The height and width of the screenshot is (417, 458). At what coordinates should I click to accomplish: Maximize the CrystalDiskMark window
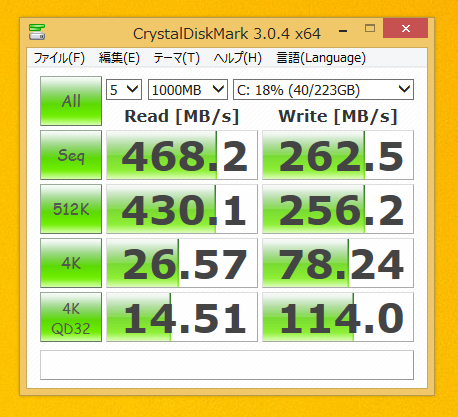point(370,28)
